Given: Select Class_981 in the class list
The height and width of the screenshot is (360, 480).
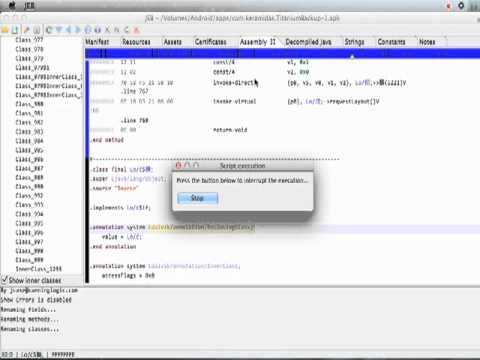Looking at the screenshot, I should [29, 113].
